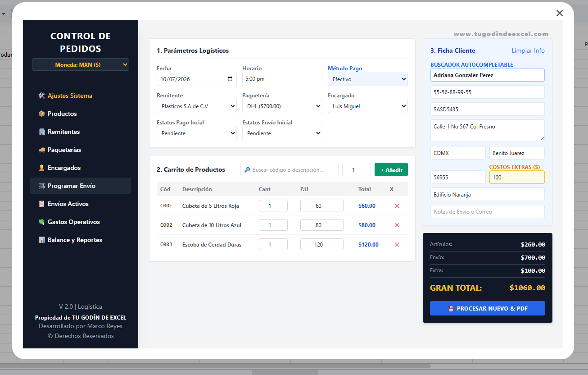Click the customer name autocomplete field

[x=488, y=75]
